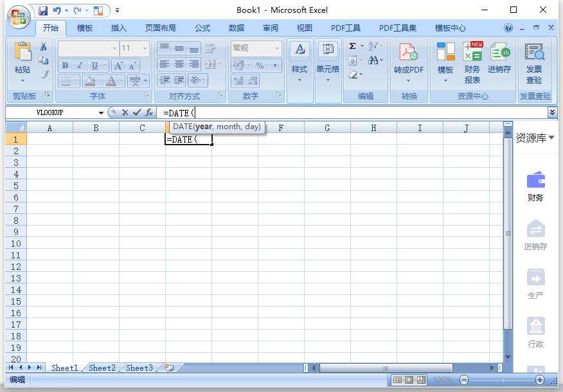Switch to Normal view in status bar
563x392 pixels.
click(x=397, y=379)
